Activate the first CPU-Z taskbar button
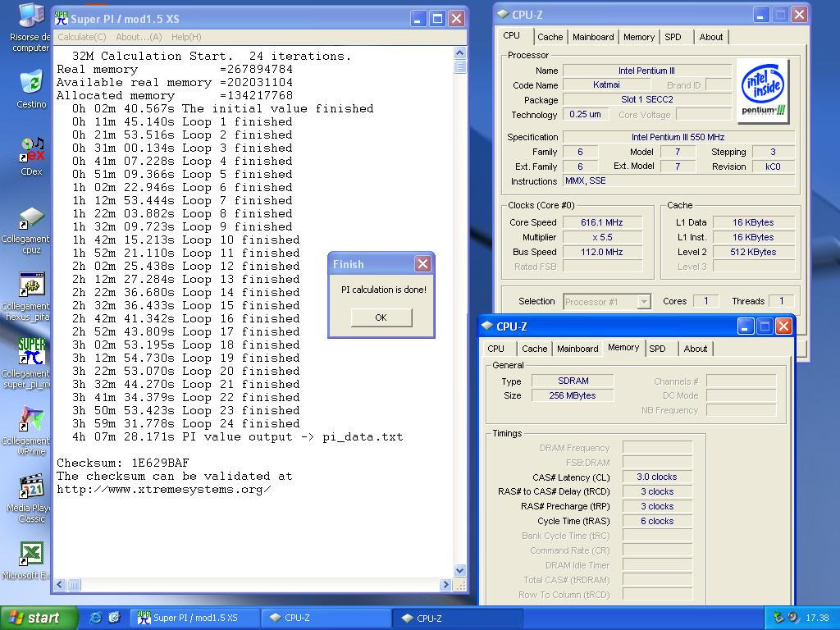The width and height of the screenshot is (840, 630). (x=326, y=618)
